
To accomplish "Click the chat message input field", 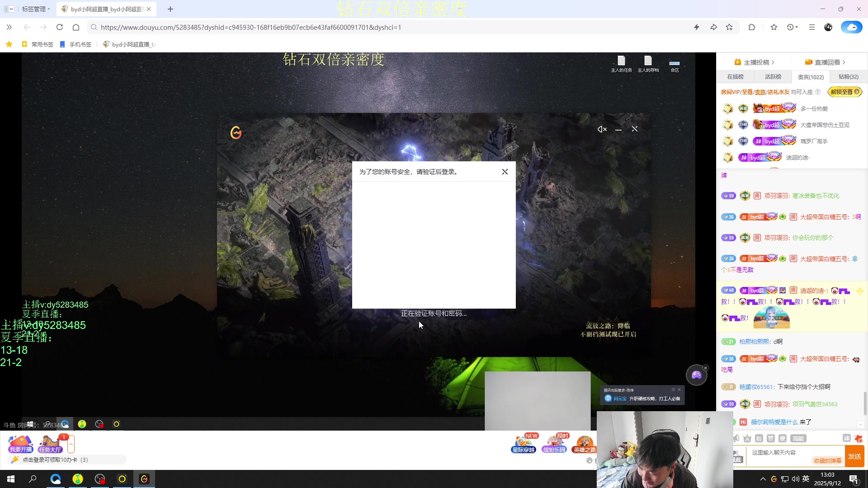I will [x=796, y=452].
